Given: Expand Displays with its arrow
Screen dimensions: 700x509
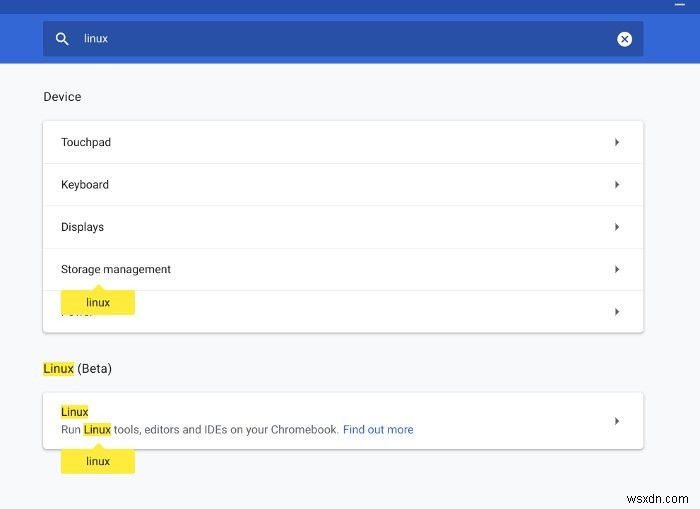Looking at the screenshot, I should pyautogui.click(x=617, y=227).
